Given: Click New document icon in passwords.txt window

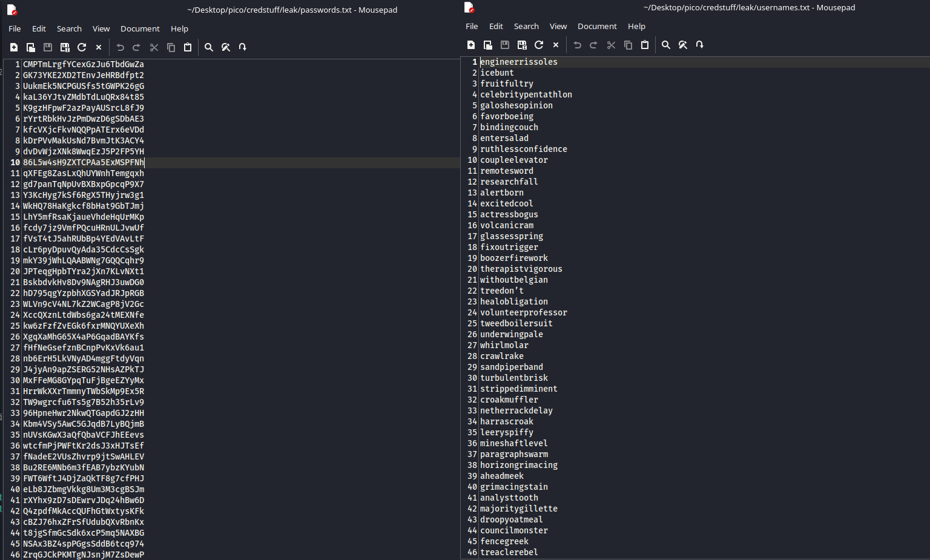Looking at the screenshot, I should click(x=14, y=47).
